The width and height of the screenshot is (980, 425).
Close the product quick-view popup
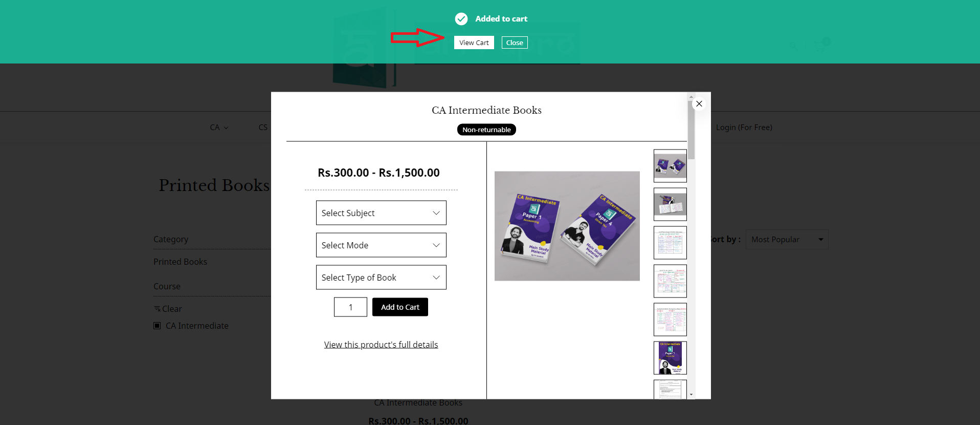tap(699, 104)
